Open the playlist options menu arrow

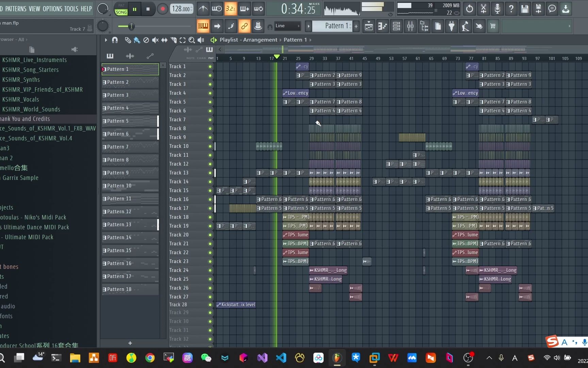point(106,40)
